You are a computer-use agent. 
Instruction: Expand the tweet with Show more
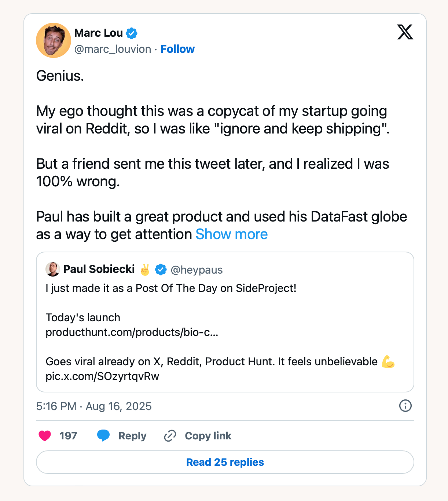tap(232, 234)
